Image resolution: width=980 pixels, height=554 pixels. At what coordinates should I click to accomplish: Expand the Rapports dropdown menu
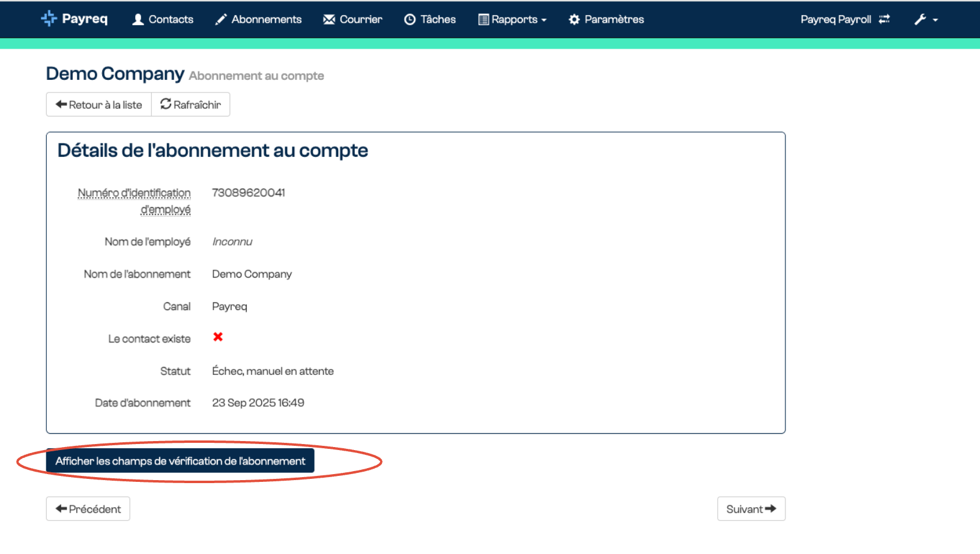pyautogui.click(x=512, y=19)
